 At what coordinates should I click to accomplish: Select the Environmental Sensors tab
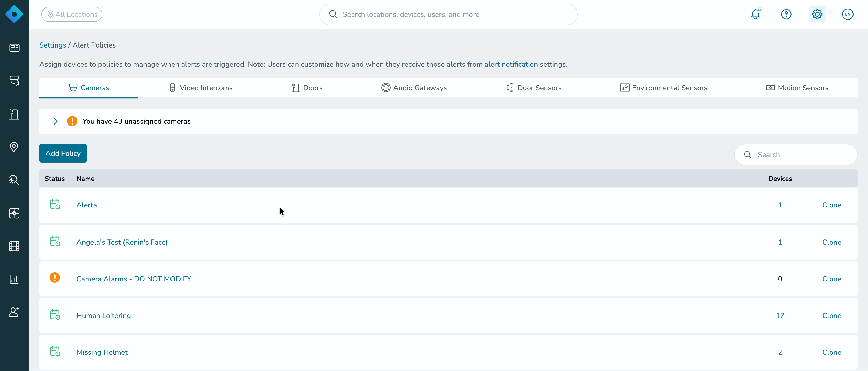pos(663,88)
